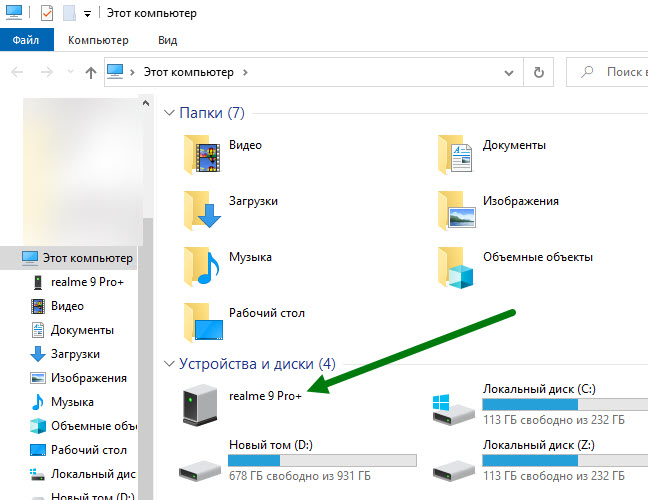Open the Файл menu
This screenshot has width=648, height=500.
[x=27, y=40]
